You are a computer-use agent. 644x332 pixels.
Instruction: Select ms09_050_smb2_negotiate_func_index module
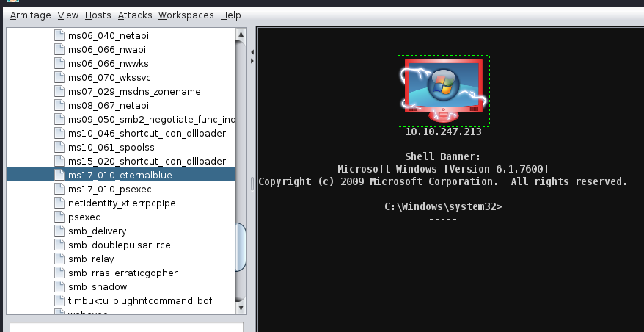[x=151, y=119]
